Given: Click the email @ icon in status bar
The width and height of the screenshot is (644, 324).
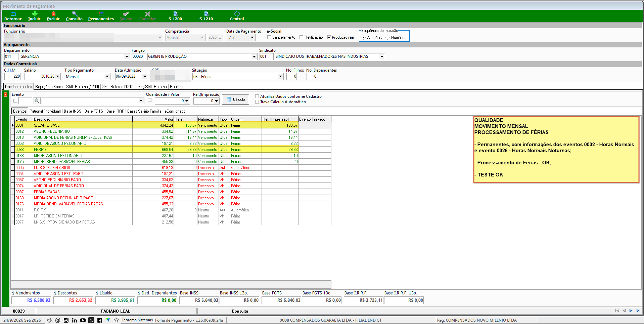Looking at the screenshot, I should 58,320.
